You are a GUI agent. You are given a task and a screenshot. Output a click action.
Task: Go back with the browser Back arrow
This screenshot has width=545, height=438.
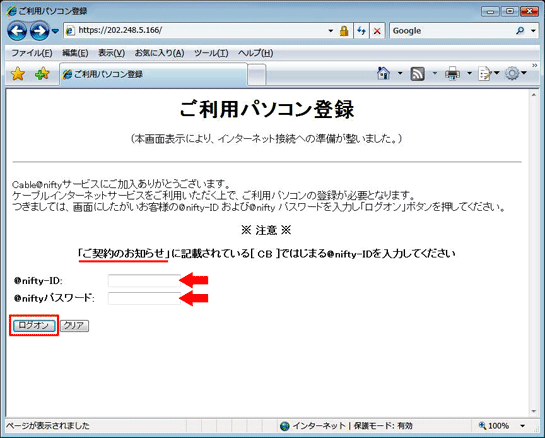[17, 31]
